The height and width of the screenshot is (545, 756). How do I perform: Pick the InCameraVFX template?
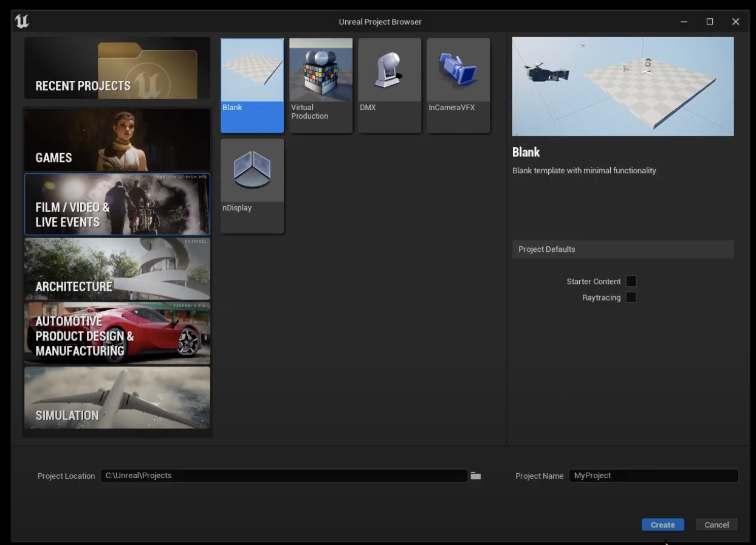[x=458, y=71]
